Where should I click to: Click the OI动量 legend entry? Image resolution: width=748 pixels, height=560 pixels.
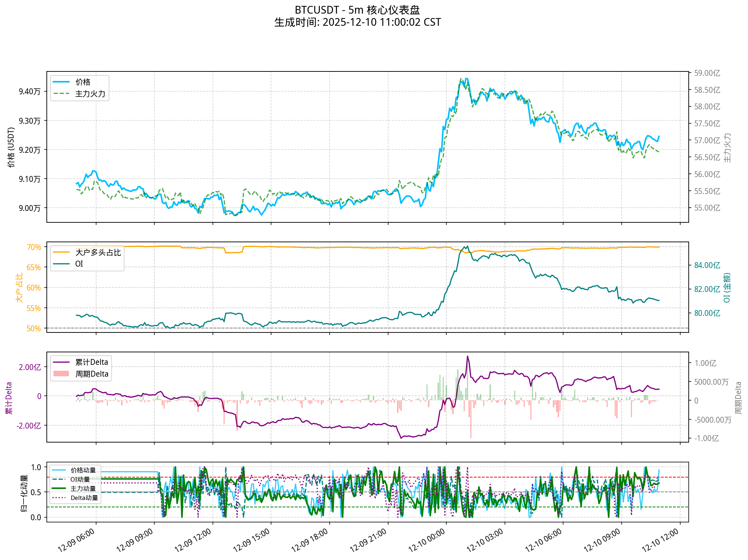(80, 479)
